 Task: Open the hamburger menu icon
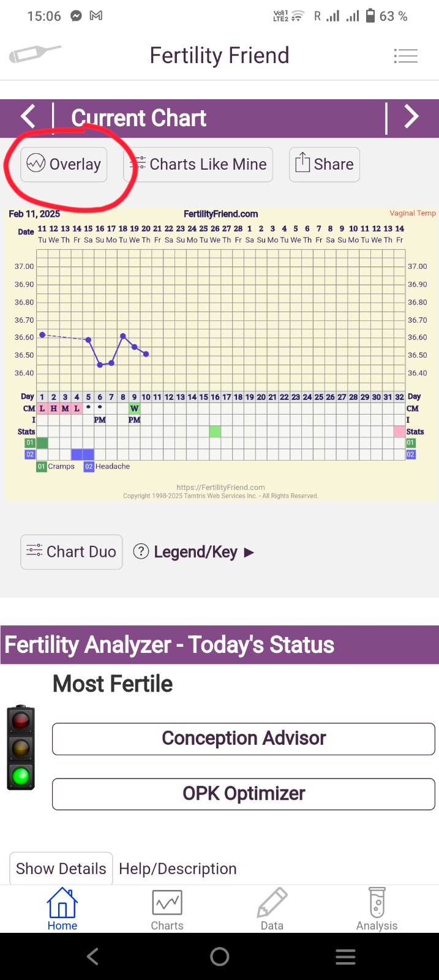click(405, 56)
